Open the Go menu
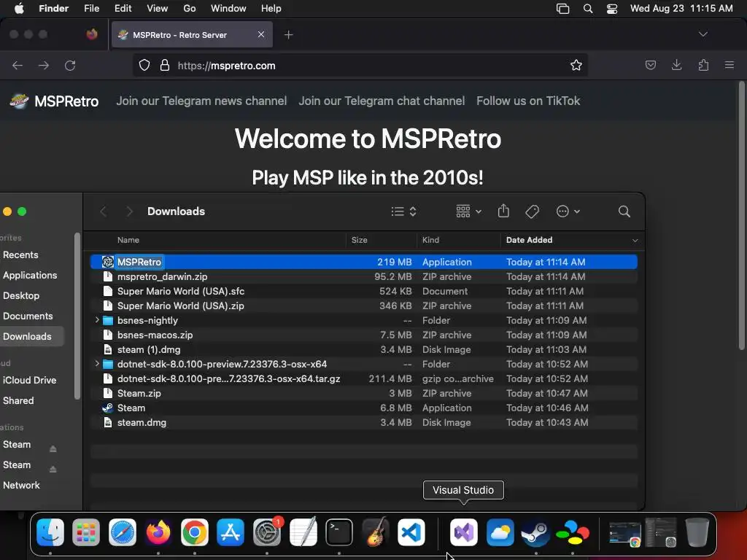 [190, 9]
